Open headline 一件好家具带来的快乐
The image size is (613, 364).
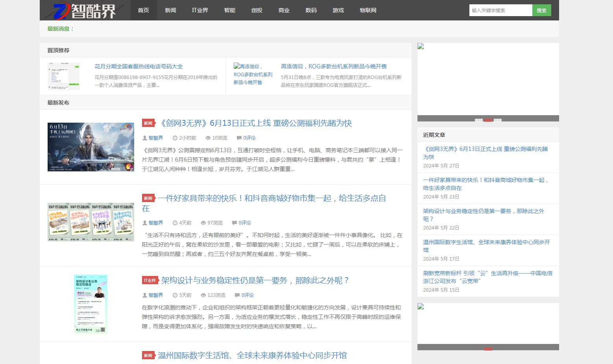(x=264, y=203)
